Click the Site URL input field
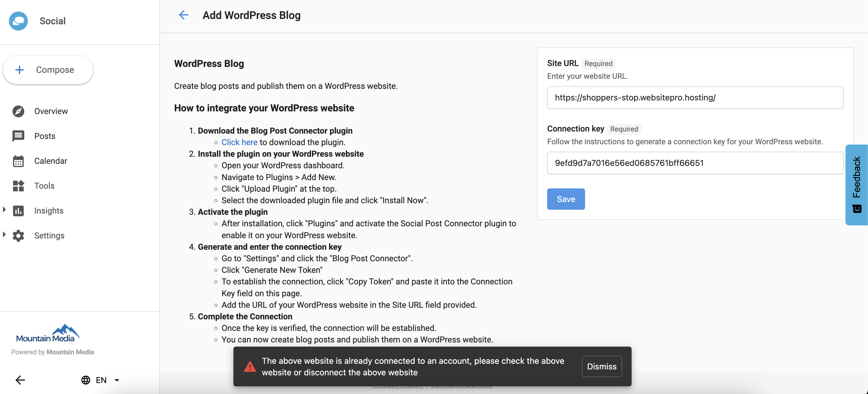This screenshot has width=868, height=394. point(695,97)
